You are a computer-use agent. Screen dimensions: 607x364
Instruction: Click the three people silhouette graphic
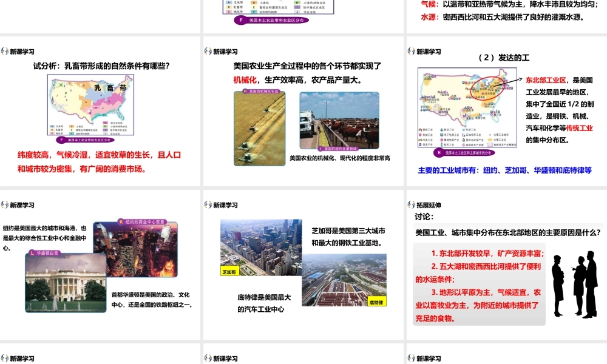pos(574,285)
